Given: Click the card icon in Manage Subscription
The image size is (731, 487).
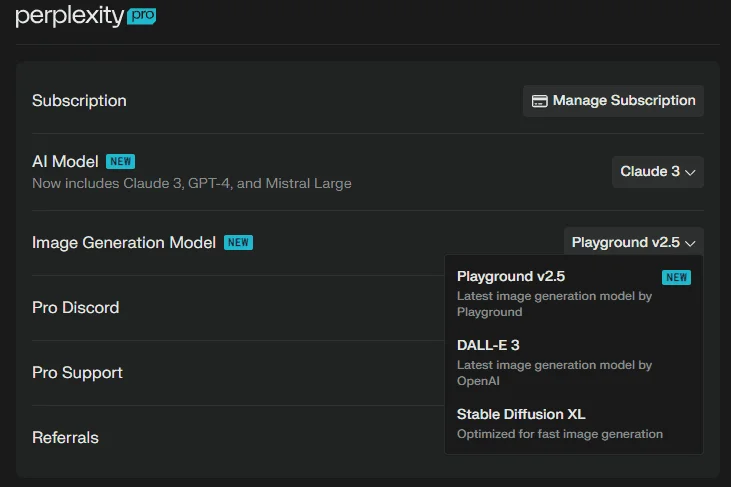Looking at the screenshot, I should [x=539, y=101].
